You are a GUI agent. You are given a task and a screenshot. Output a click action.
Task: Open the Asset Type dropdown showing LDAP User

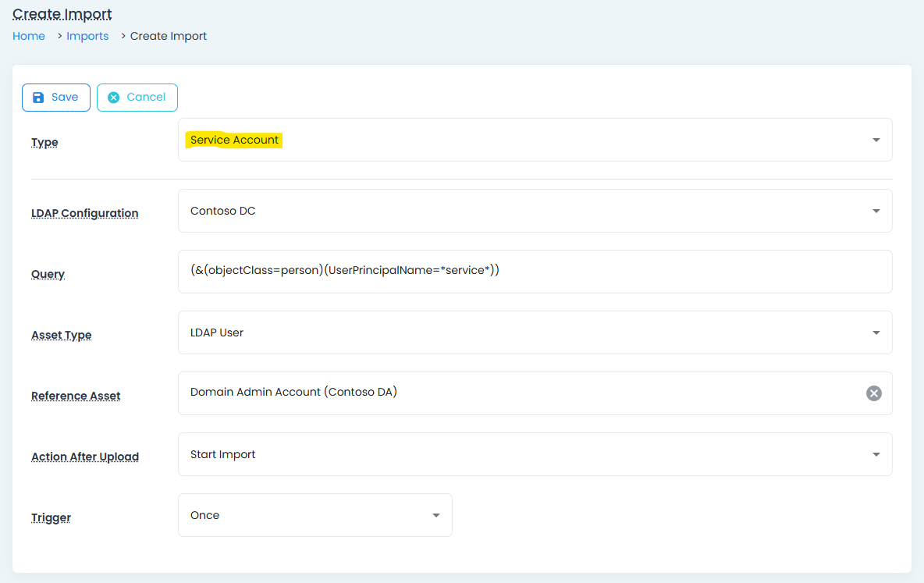point(535,332)
